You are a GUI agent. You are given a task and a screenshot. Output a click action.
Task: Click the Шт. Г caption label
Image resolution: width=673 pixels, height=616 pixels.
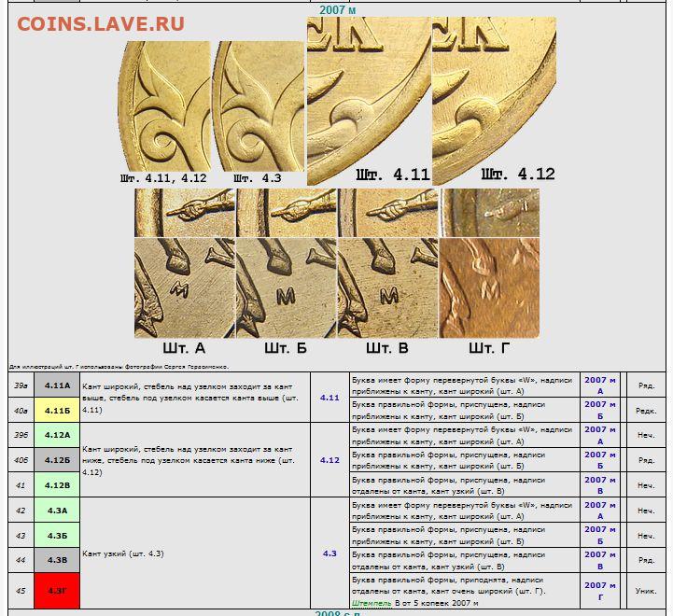pyautogui.click(x=489, y=348)
